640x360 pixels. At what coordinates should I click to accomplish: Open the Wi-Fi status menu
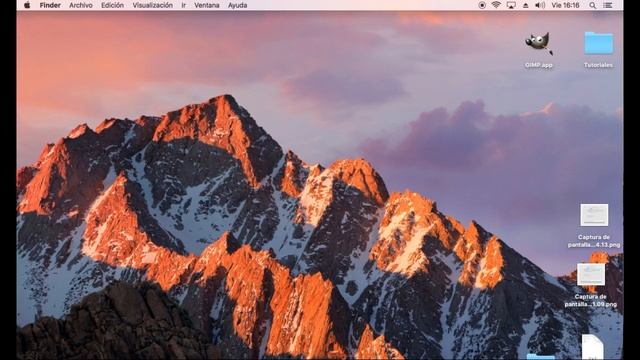496,5
